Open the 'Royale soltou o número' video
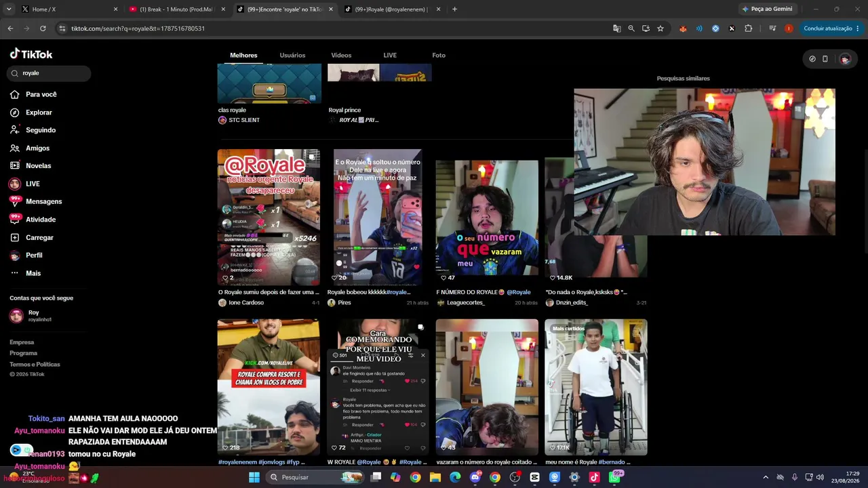 [378, 217]
